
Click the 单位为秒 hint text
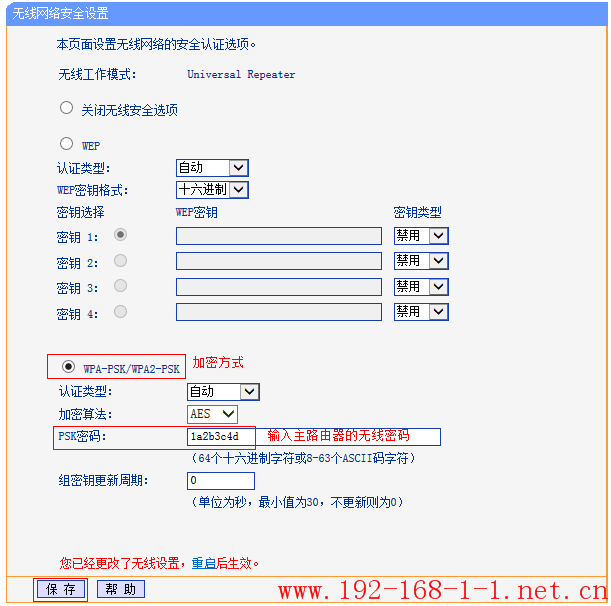click(x=297, y=502)
